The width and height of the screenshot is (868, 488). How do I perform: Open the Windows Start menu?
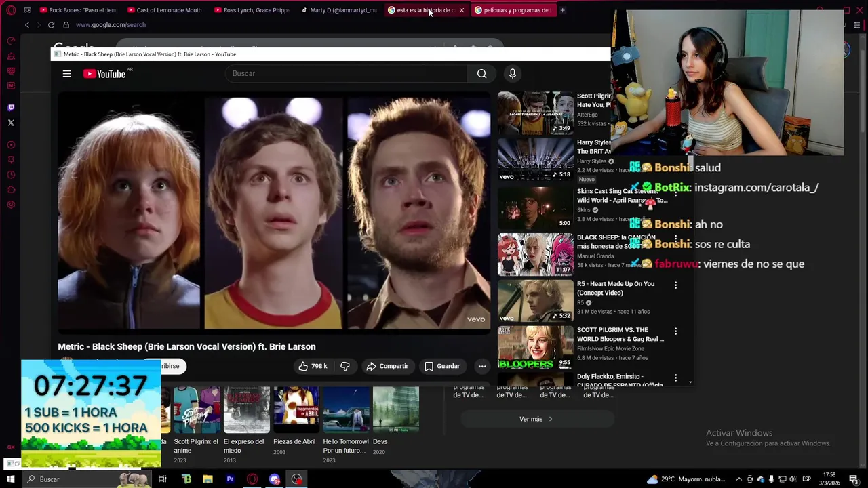[11, 479]
